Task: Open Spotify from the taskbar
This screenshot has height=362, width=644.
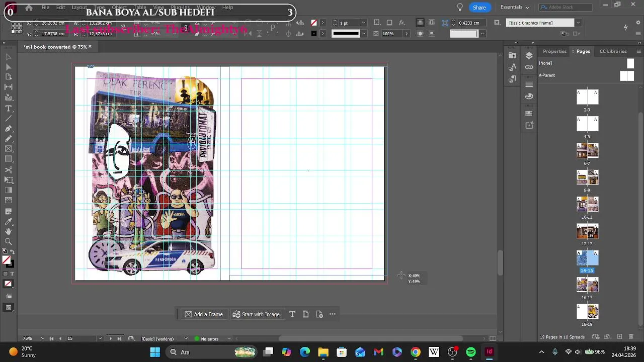Action: (x=471, y=352)
